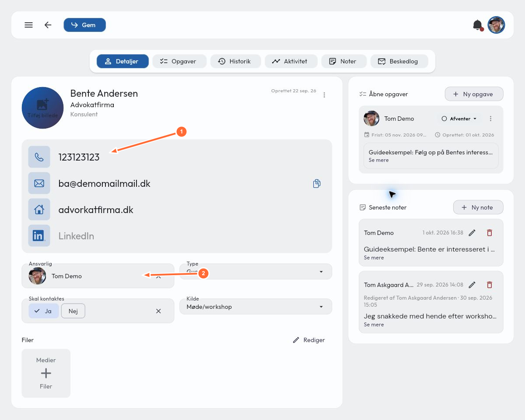Go back with the left arrow icon

[48, 25]
